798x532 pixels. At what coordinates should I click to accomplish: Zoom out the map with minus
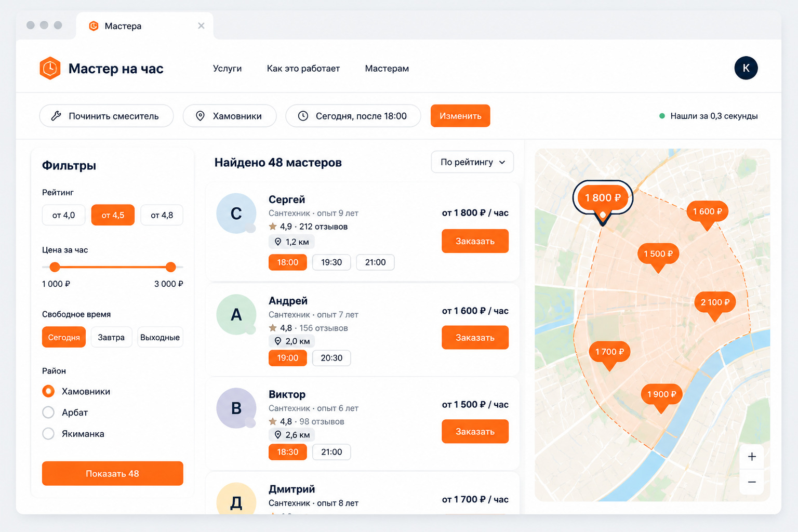[x=752, y=482]
